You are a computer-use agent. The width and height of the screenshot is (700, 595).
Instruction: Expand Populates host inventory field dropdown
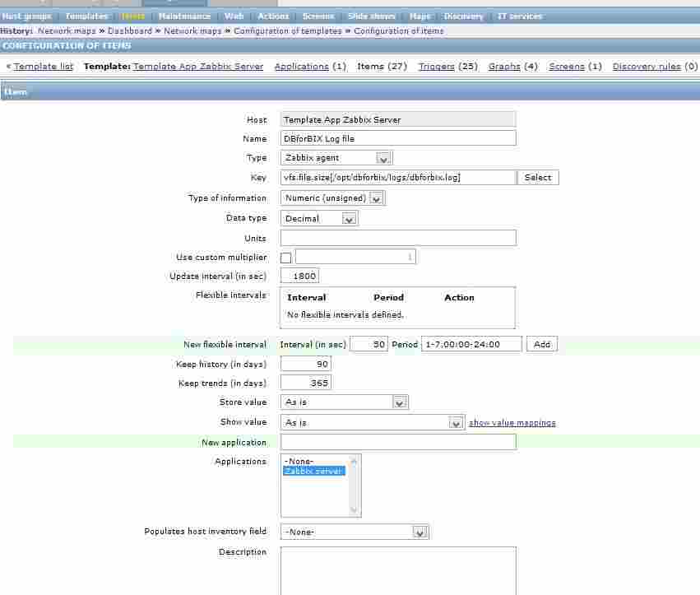coord(355,532)
